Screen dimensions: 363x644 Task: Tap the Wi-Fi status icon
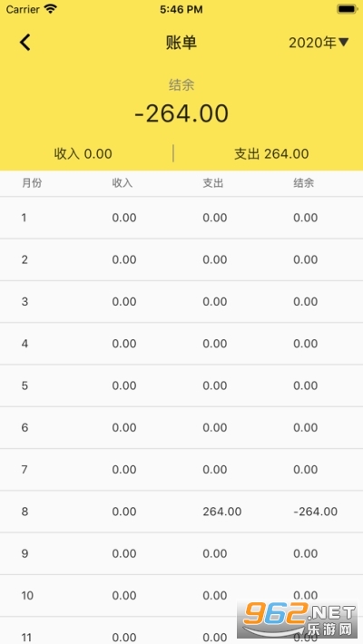pyautogui.click(x=51, y=9)
